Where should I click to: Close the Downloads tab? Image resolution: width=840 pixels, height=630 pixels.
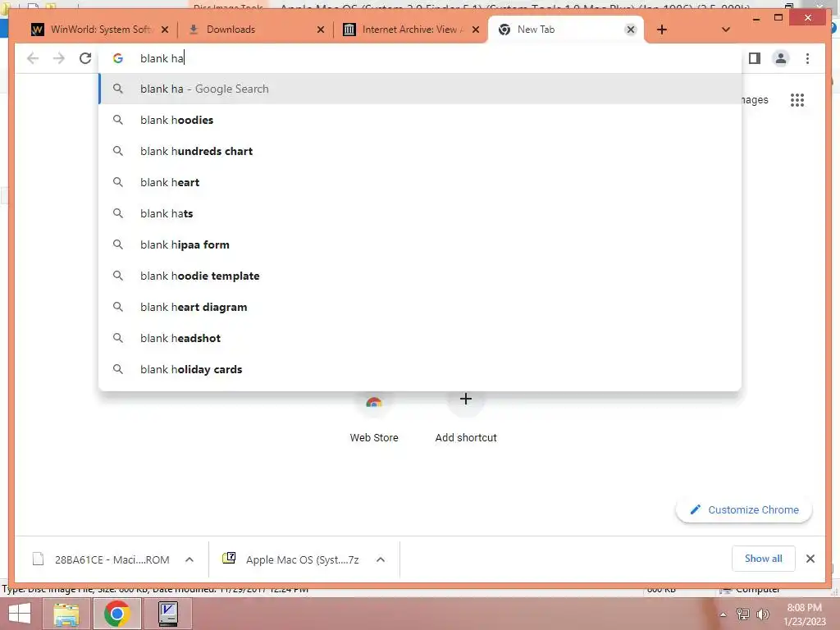coord(321,30)
